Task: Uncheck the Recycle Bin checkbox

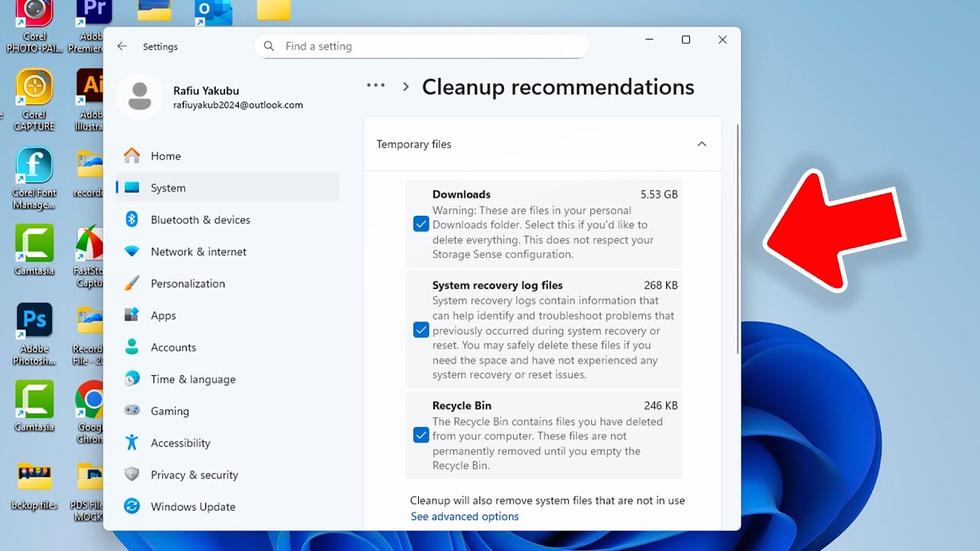Action: coord(420,435)
